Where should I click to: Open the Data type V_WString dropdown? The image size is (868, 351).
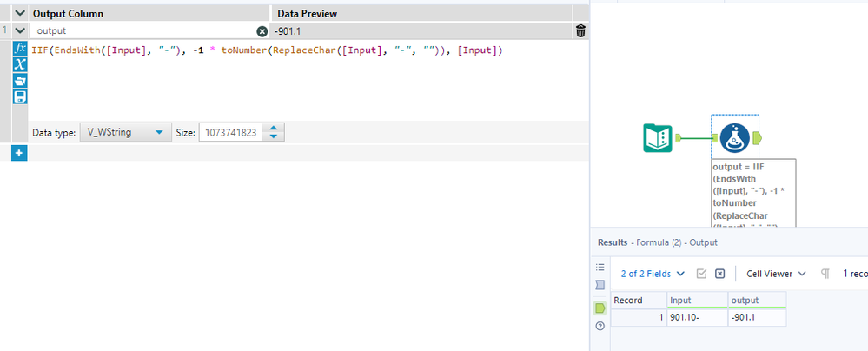point(125,133)
